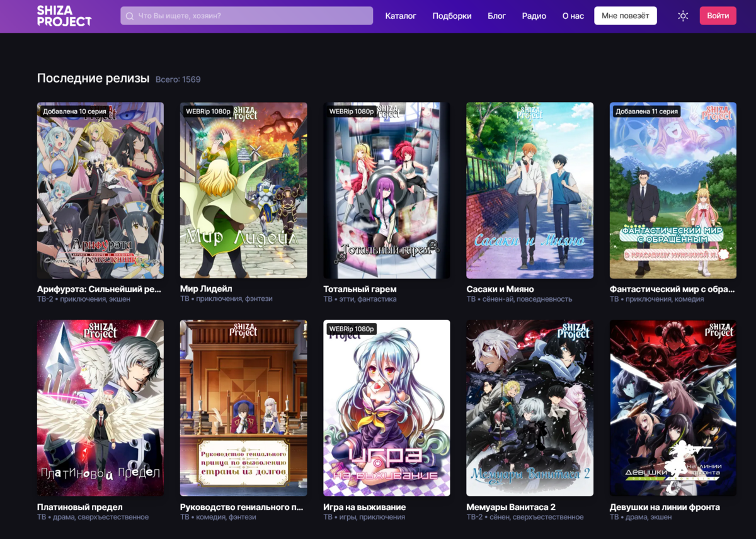Open the Тотальный гарем poster
This screenshot has width=756, height=539.
[387, 190]
